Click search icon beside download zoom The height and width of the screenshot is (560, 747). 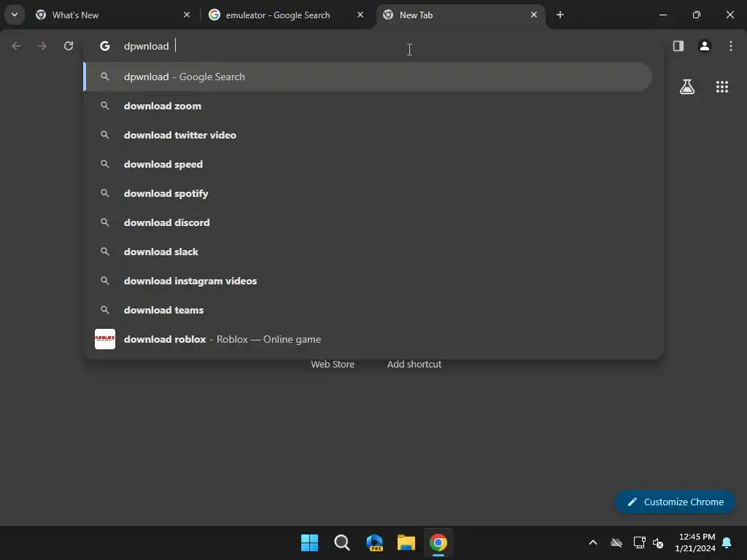(x=105, y=106)
